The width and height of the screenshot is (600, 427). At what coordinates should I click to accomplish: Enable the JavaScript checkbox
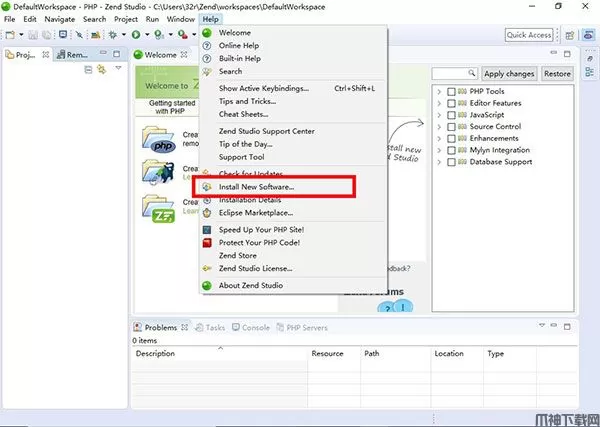point(452,115)
